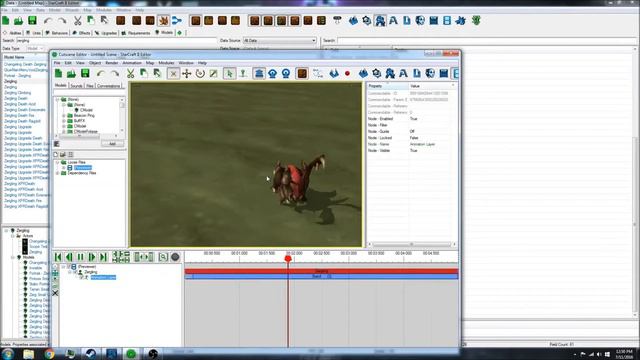Open Render menu in Cutscene Editor
The image size is (640, 360).
(x=112, y=63)
